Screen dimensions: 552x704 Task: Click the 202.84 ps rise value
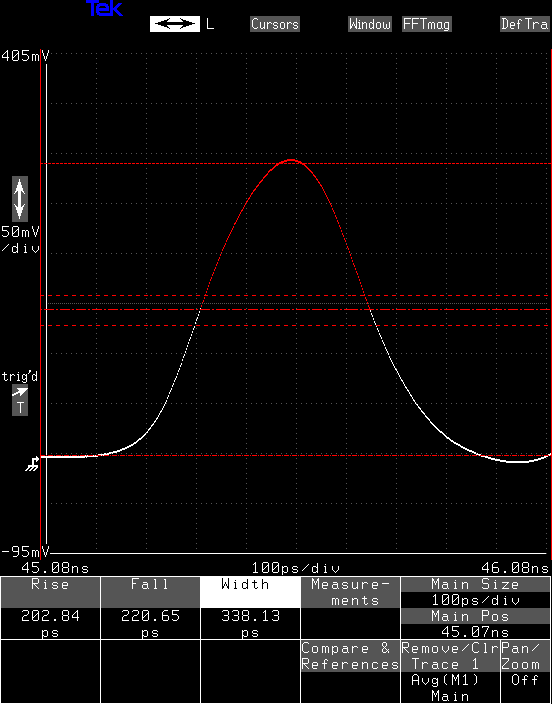[x=50, y=624]
